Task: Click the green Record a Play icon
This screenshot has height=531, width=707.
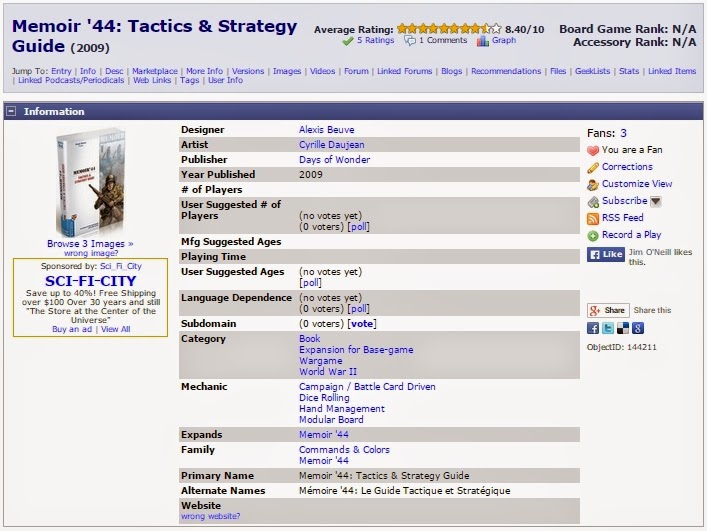Action: [x=593, y=235]
